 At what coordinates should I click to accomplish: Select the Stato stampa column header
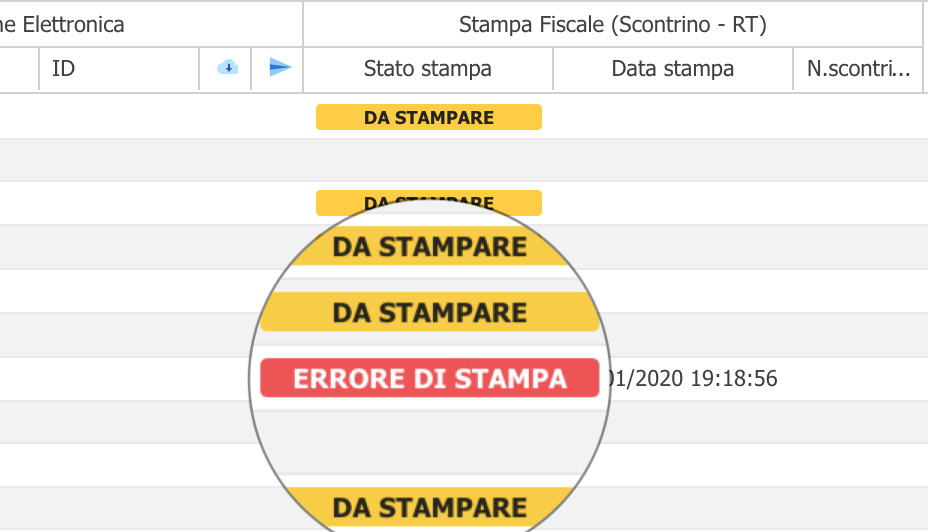(428, 69)
